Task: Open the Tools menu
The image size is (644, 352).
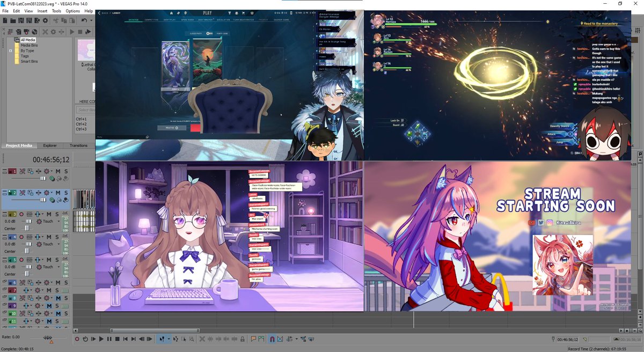Action: tap(56, 11)
